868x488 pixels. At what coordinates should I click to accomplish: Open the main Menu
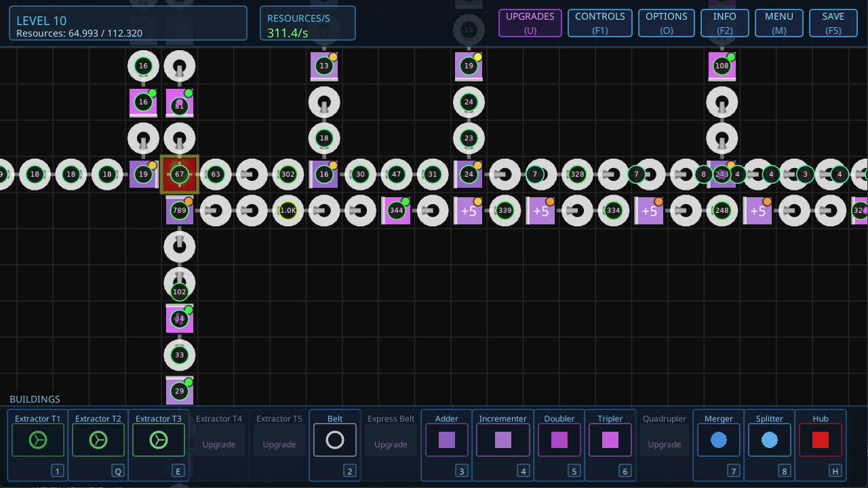tap(779, 23)
